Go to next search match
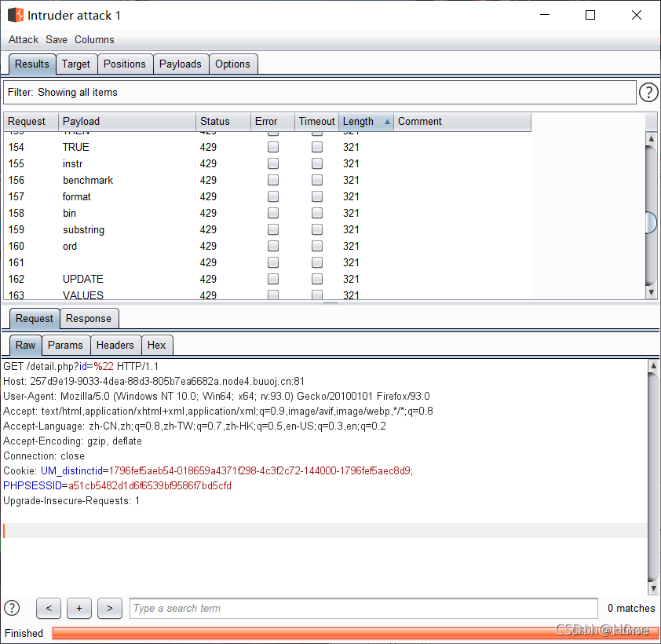 (x=109, y=608)
